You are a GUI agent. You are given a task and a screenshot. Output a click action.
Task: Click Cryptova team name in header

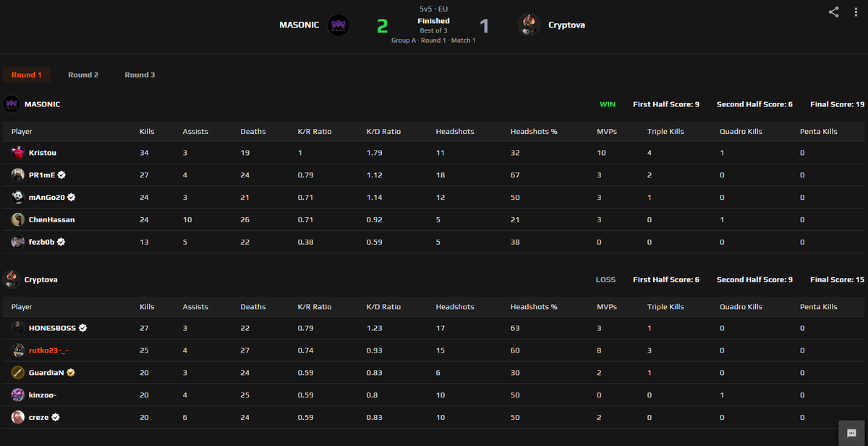coord(567,25)
